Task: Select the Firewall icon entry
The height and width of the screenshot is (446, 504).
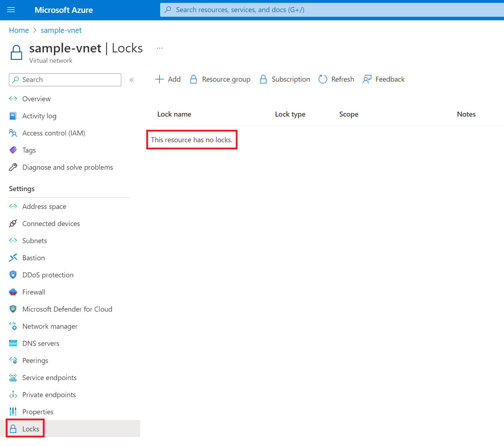Action: point(13,292)
